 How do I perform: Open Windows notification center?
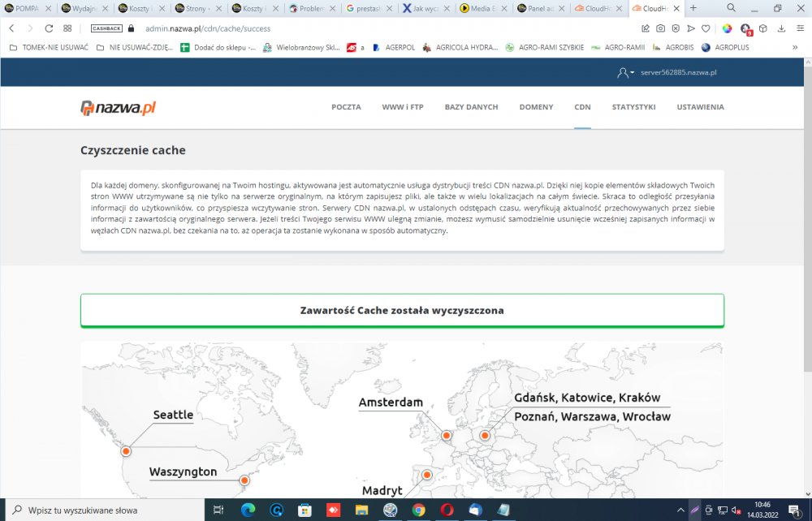point(794,510)
